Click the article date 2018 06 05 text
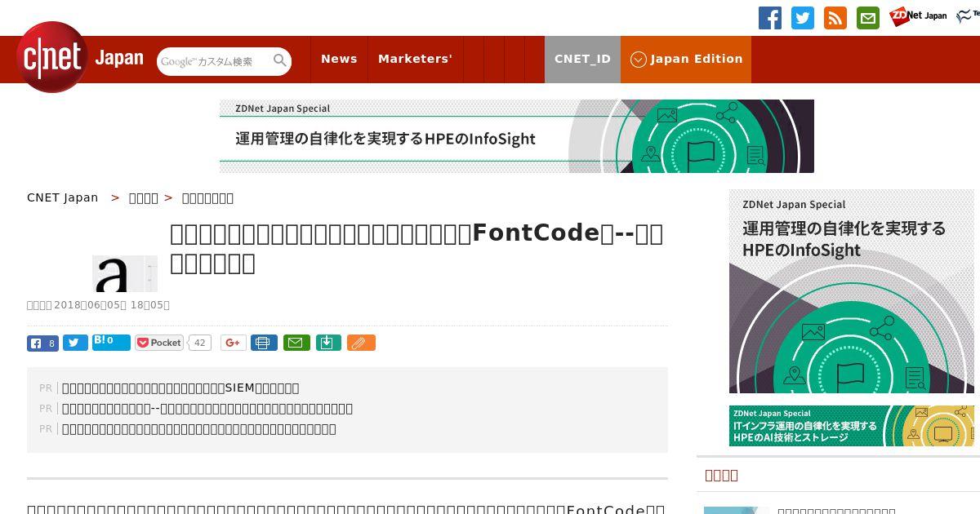Image resolution: width=980 pixels, height=514 pixels. (x=98, y=305)
